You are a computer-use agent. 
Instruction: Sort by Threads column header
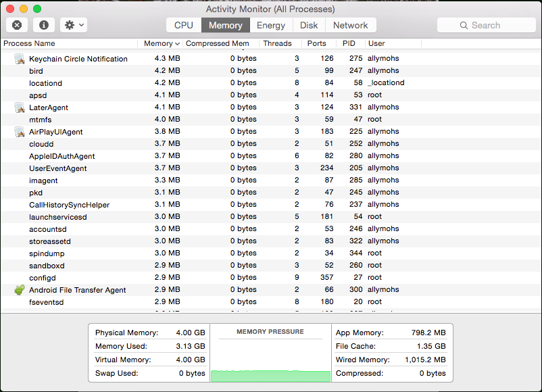click(280, 43)
